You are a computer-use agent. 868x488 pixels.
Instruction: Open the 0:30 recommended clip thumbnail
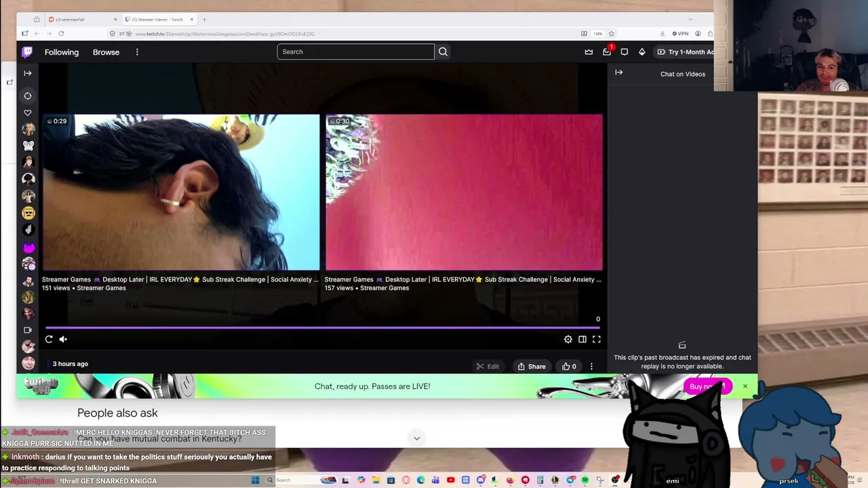coord(464,192)
